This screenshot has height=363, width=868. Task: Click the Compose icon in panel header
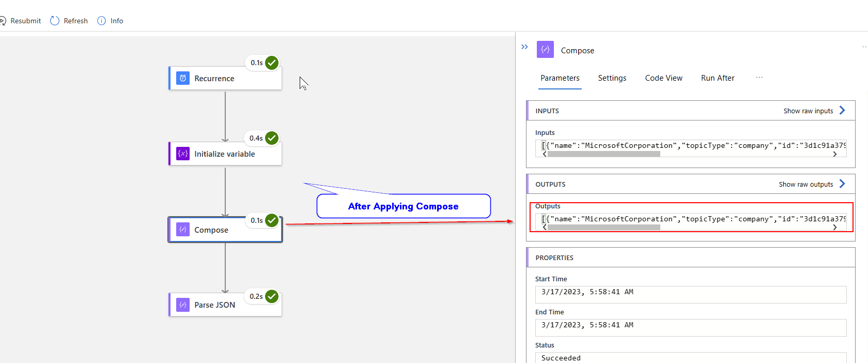pyautogui.click(x=545, y=50)
